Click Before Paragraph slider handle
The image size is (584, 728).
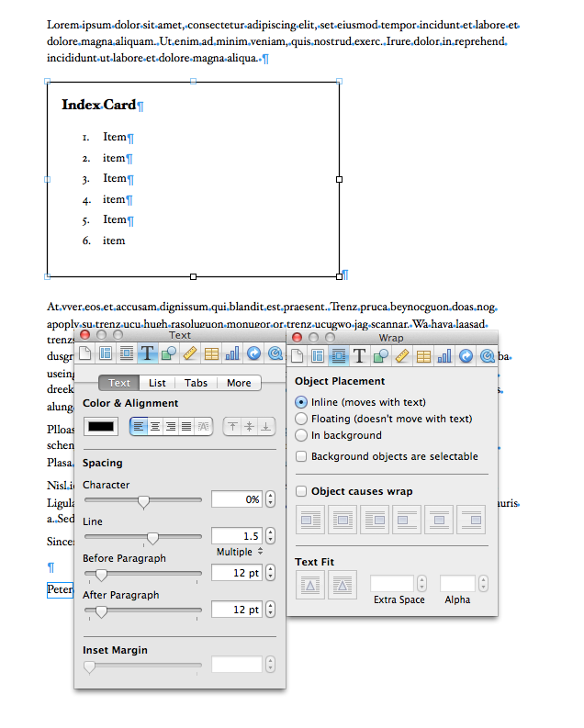pyautogui.click(x=101, y=575)
